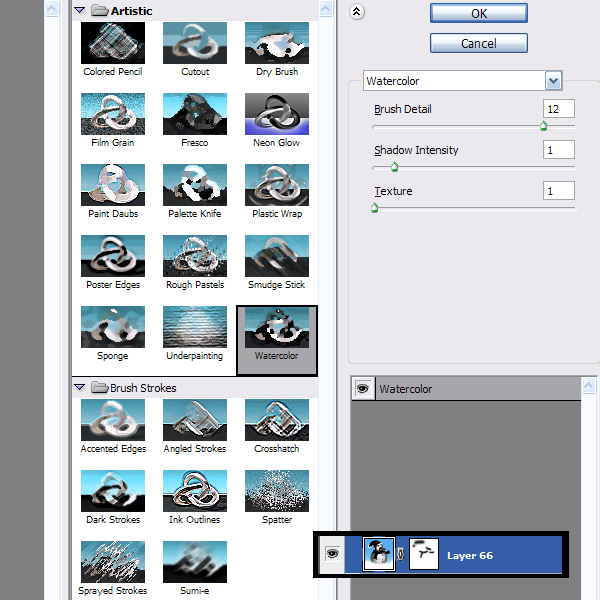Collapse the Brush Strokes folder
This screenshot has width=600, height=600.
[x=79, y=387]
